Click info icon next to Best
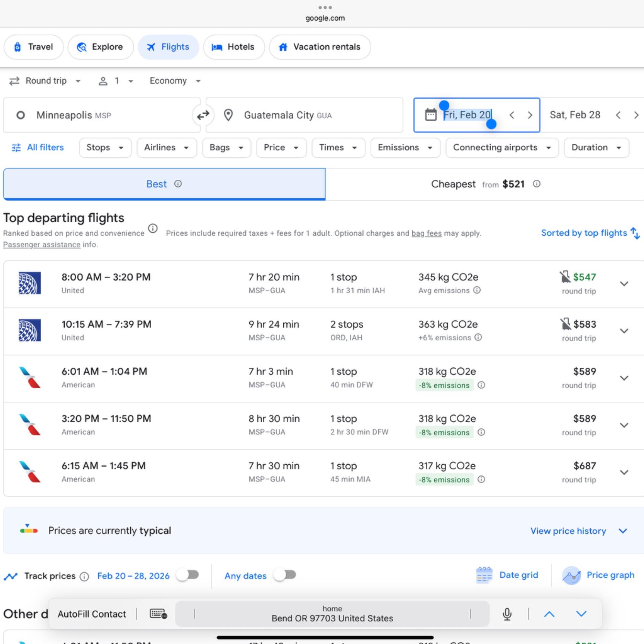Image resolution: width=644 pixels, height=644 pixels. [x=178, y=184]
